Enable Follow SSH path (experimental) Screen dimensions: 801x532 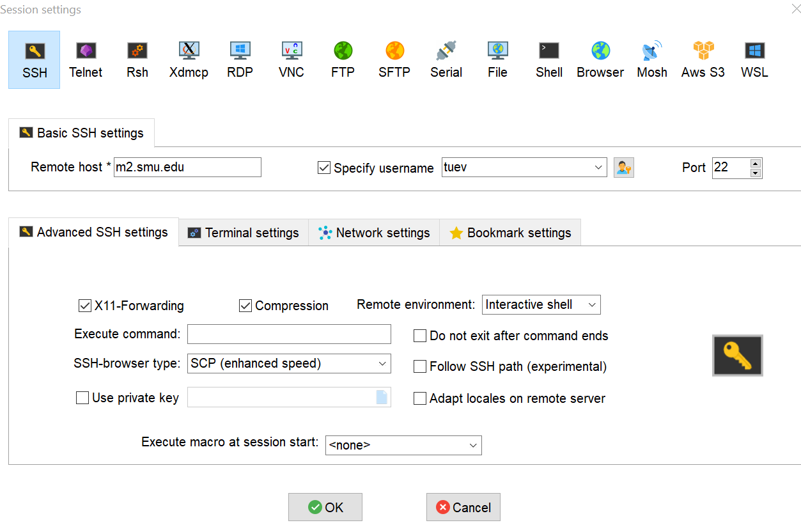(x=420, y=366)
